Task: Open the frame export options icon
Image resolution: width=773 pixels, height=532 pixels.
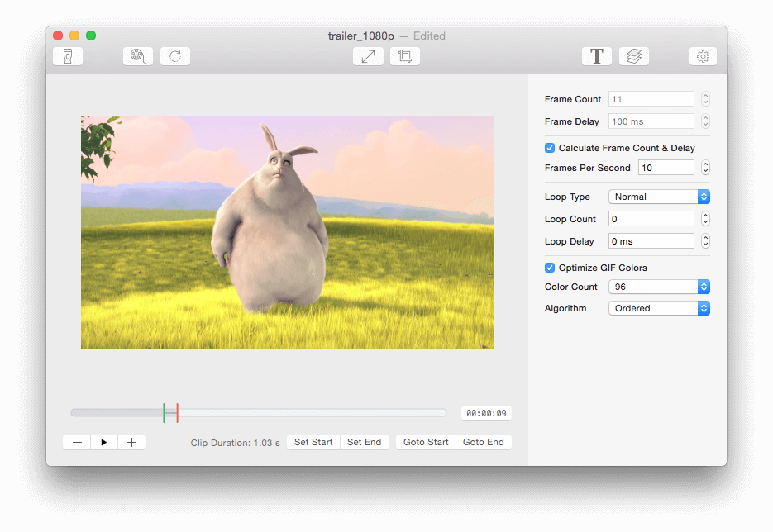Action: click(67, 55)
